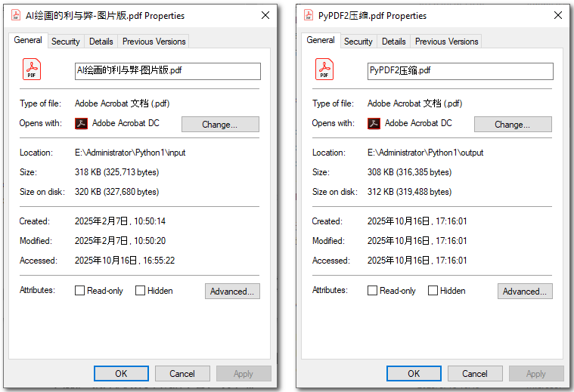Enable Read-only checkbox in left dialog
The width and height of the screenshot is (574, 392).
[80, 291]
